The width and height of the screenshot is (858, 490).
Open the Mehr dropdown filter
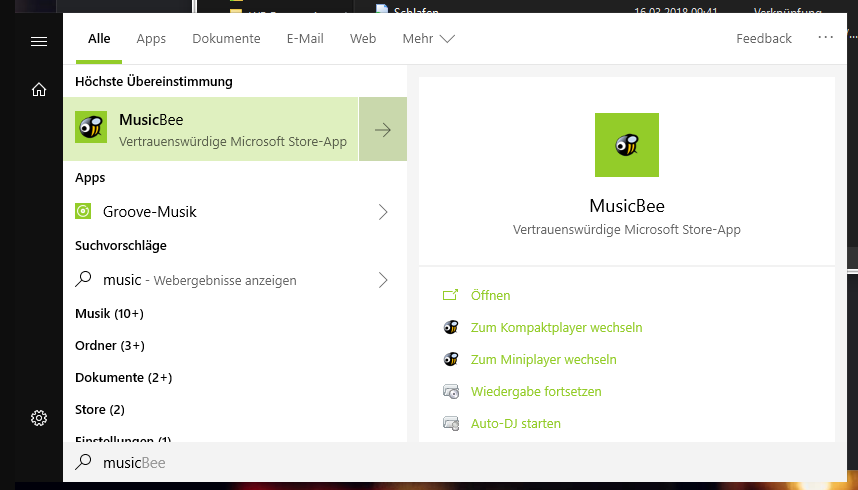428,39
